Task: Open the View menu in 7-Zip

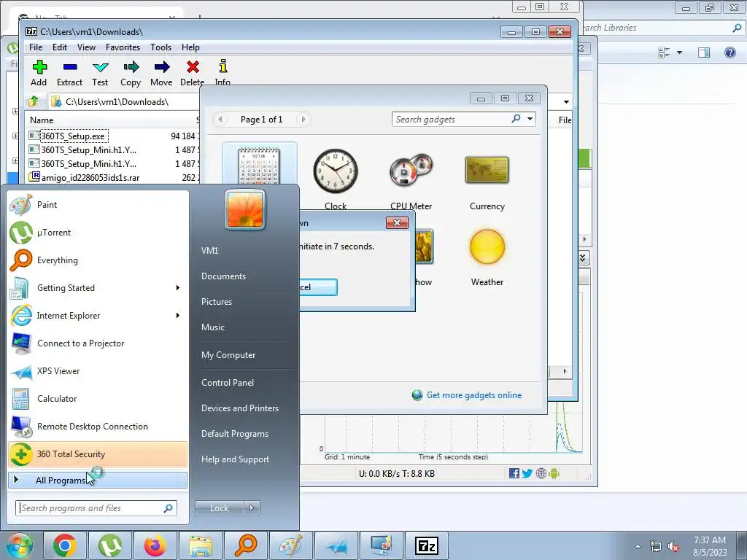Action: pyautogui.click(x=86, y=47)
